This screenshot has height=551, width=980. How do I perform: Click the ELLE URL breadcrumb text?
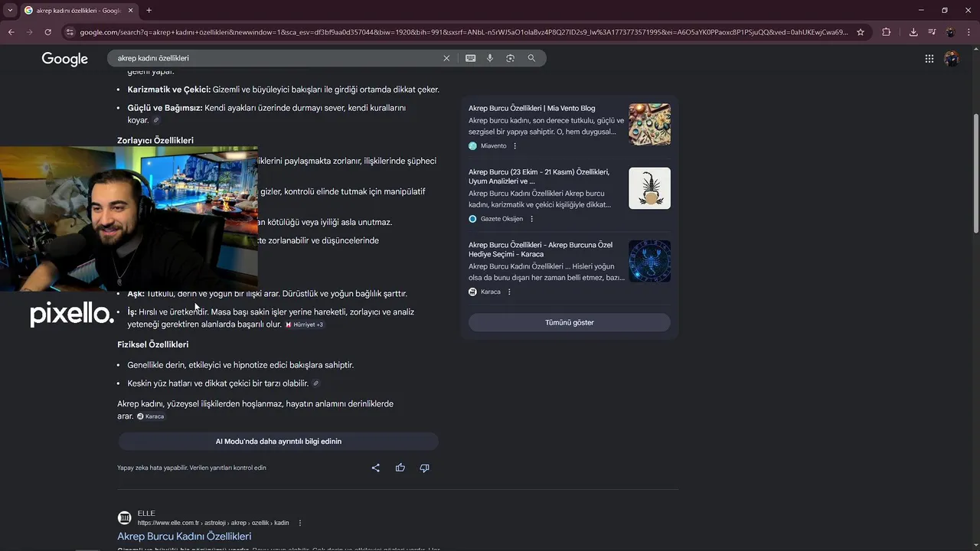click(214, 523)
